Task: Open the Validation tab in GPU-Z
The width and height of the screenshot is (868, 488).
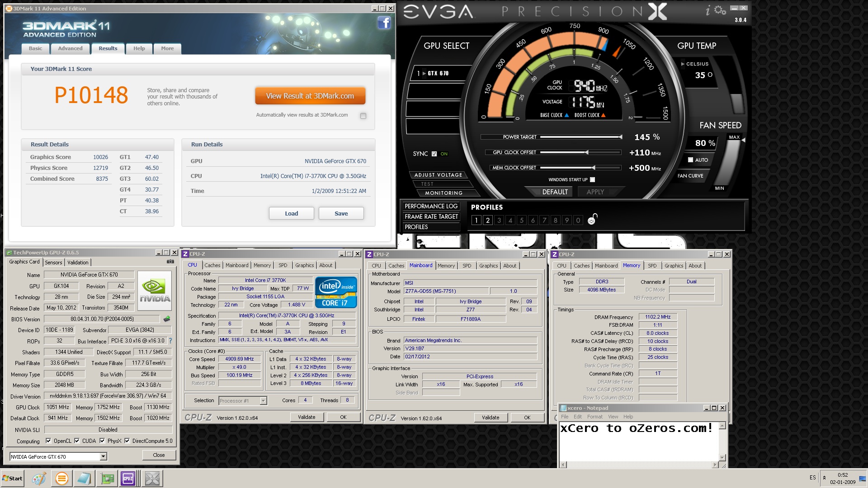Action: pos(78,262)
